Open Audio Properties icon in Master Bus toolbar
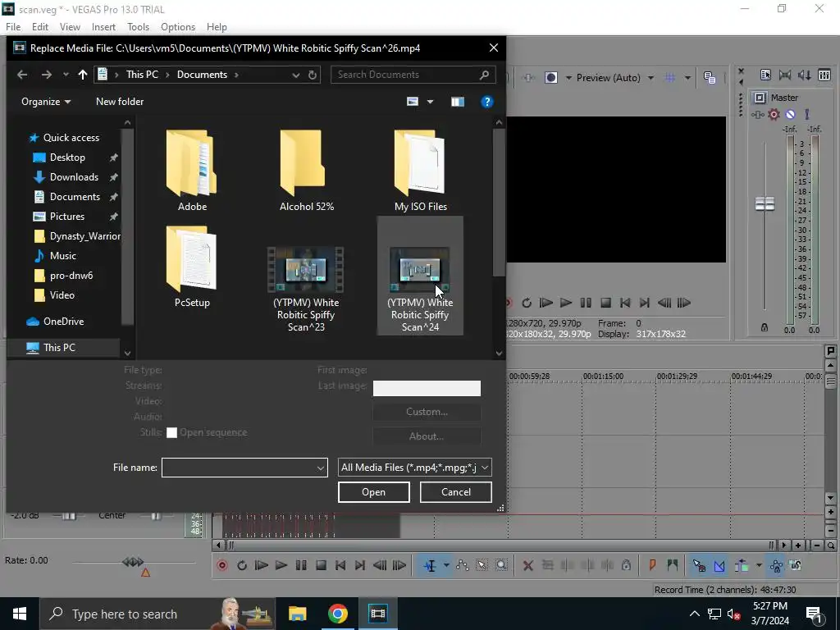Viewport: 840px width, 630px height. point(765,75)
